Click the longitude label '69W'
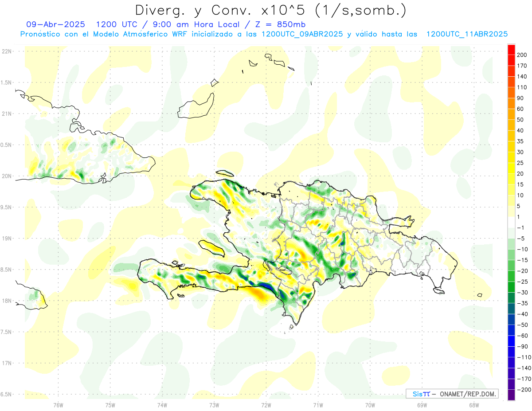 [422, 405]
